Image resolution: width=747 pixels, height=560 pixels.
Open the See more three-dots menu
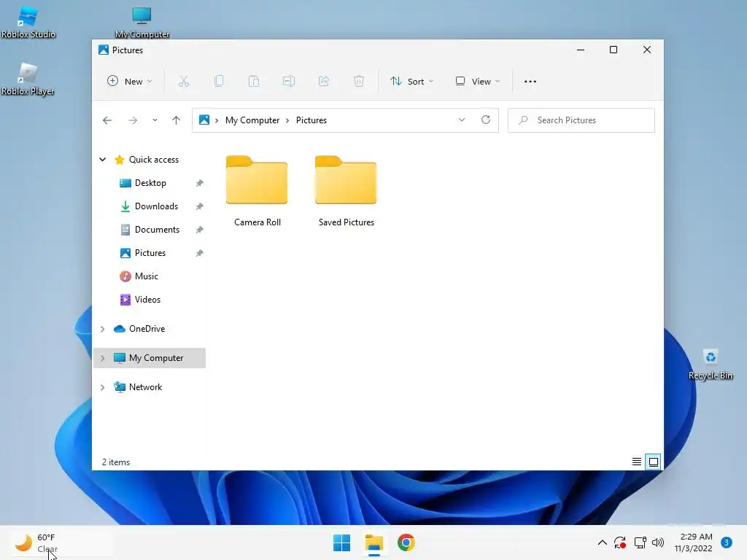tap(530, 82)
